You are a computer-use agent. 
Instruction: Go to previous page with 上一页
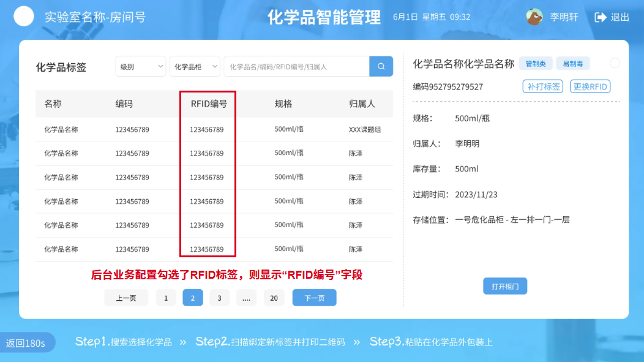click(x=126, y=298)
